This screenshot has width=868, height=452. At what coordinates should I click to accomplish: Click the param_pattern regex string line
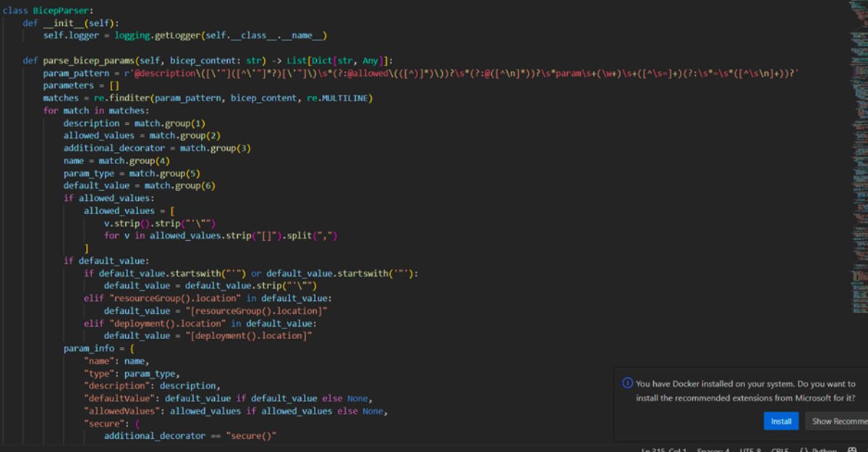[420, 73]
